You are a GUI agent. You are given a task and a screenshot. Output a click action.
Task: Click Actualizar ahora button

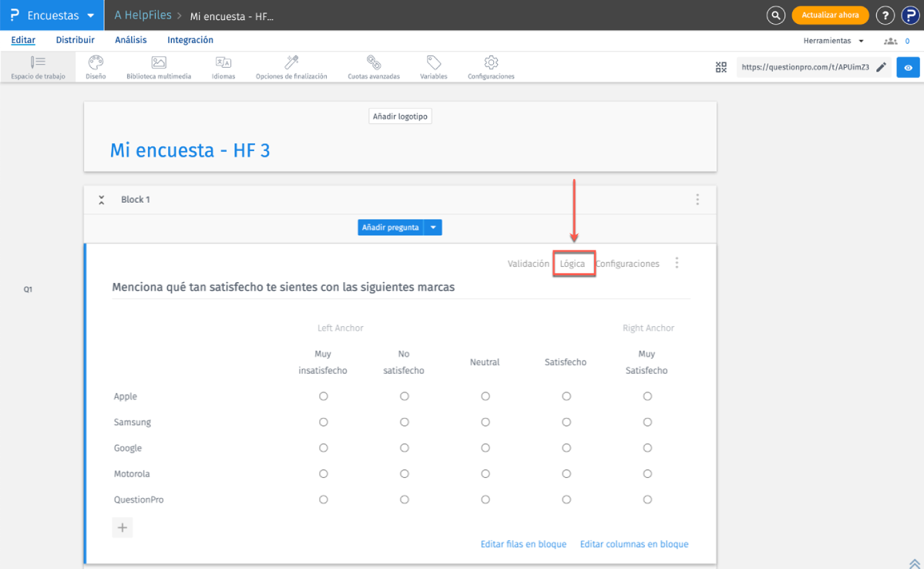pyautogui.click(x=830, y=15)
